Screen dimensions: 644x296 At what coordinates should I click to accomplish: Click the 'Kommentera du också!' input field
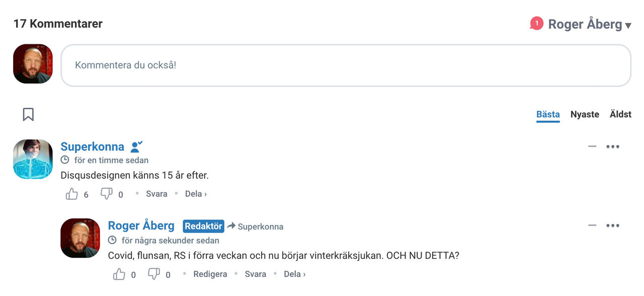pos(346,65)
